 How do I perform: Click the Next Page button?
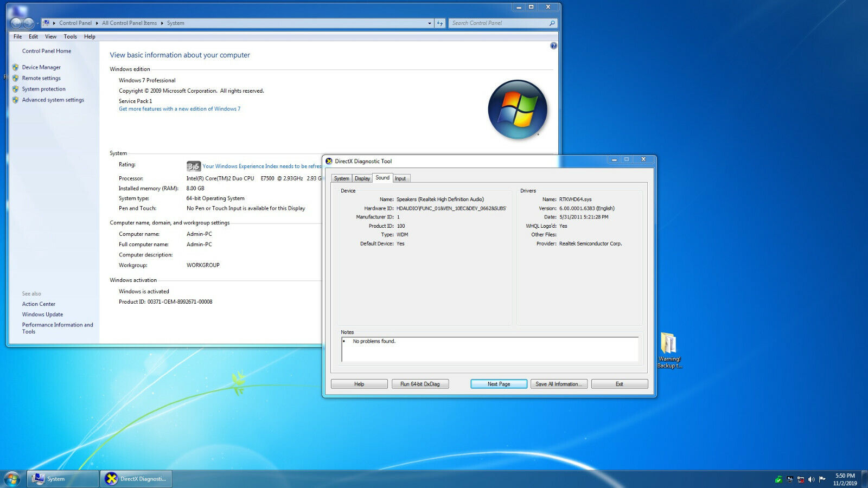pyautogui.click(x=499, y=384)
